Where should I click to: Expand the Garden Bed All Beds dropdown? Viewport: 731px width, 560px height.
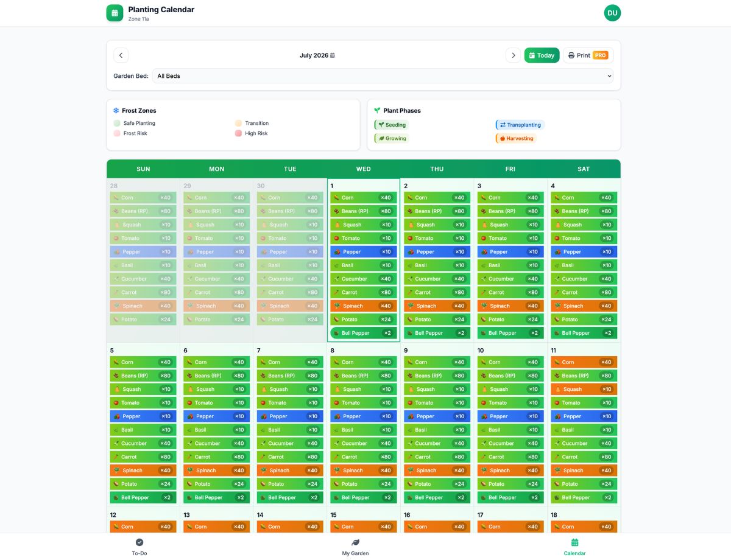(383, 76)
